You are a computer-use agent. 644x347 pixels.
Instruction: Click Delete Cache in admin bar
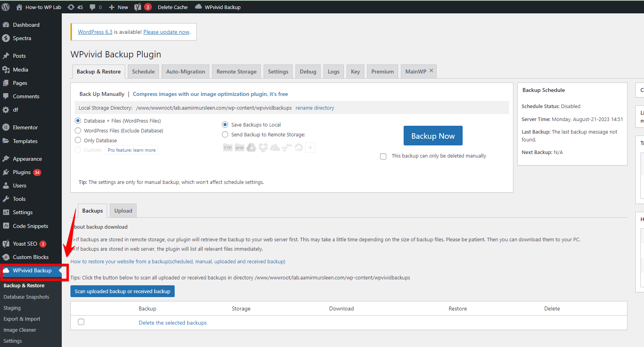[x=173, y=7]
